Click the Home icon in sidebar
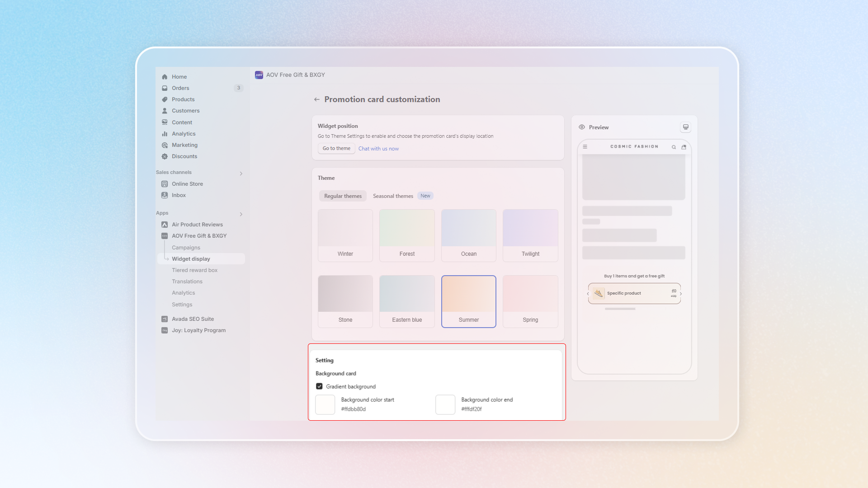Screen dimensions: 868x488 [165, 77]
